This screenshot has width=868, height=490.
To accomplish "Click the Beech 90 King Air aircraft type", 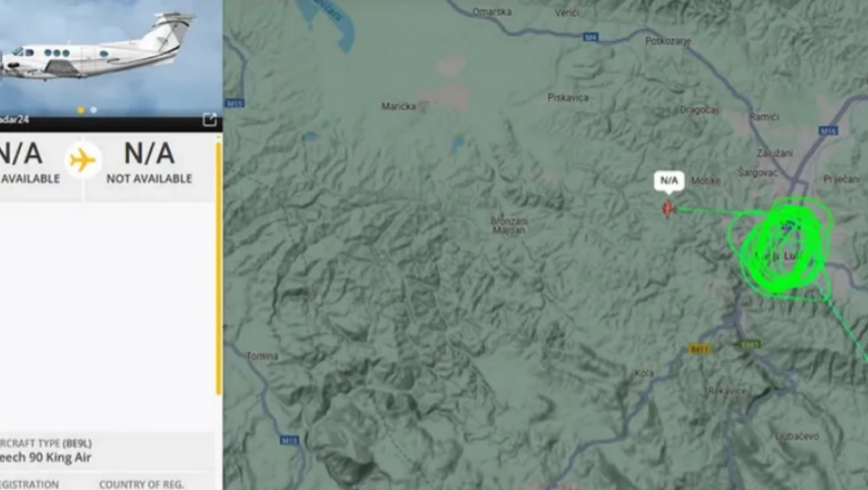I will coord(46,457).
